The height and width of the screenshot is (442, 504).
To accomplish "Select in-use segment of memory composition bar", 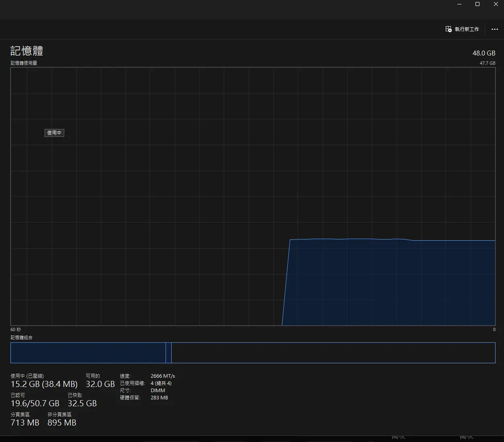I will (x=88, y=353).
